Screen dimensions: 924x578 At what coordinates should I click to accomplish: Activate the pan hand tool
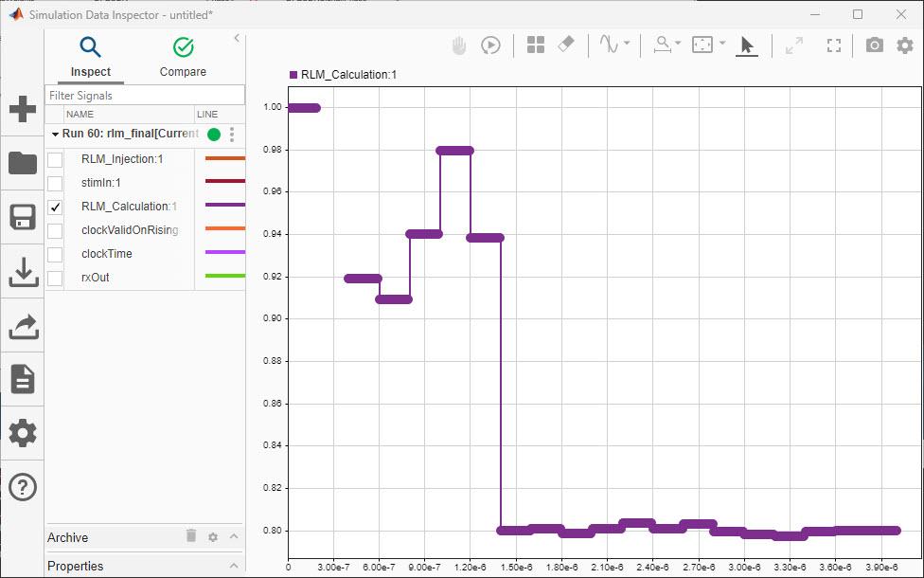[x=458, y=45]
